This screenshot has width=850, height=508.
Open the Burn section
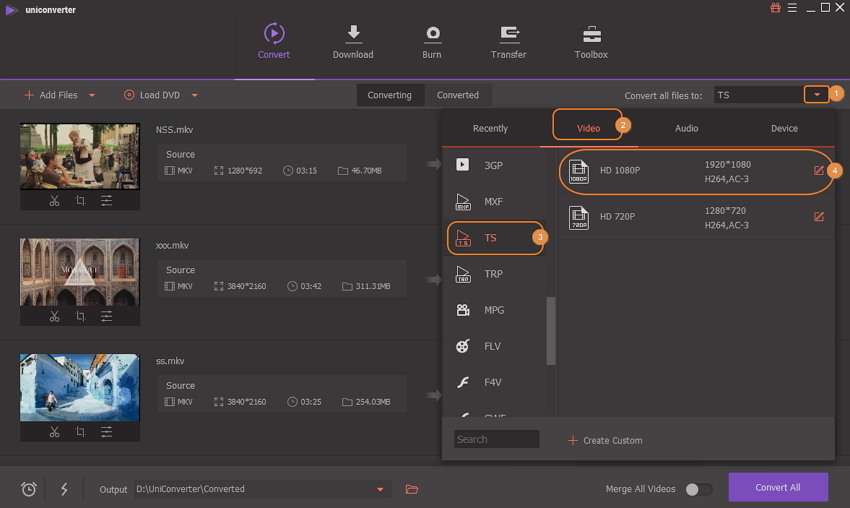(432, 41)
